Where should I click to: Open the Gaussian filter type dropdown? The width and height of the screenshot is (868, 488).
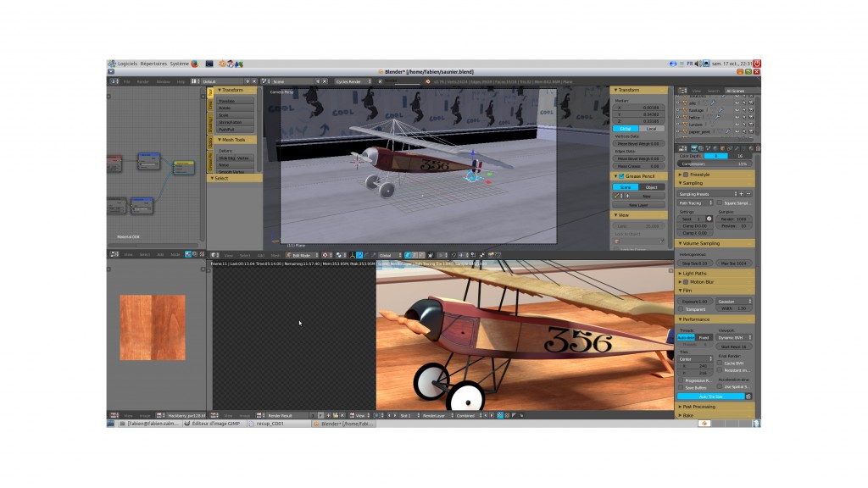click(x=734, y=301)
